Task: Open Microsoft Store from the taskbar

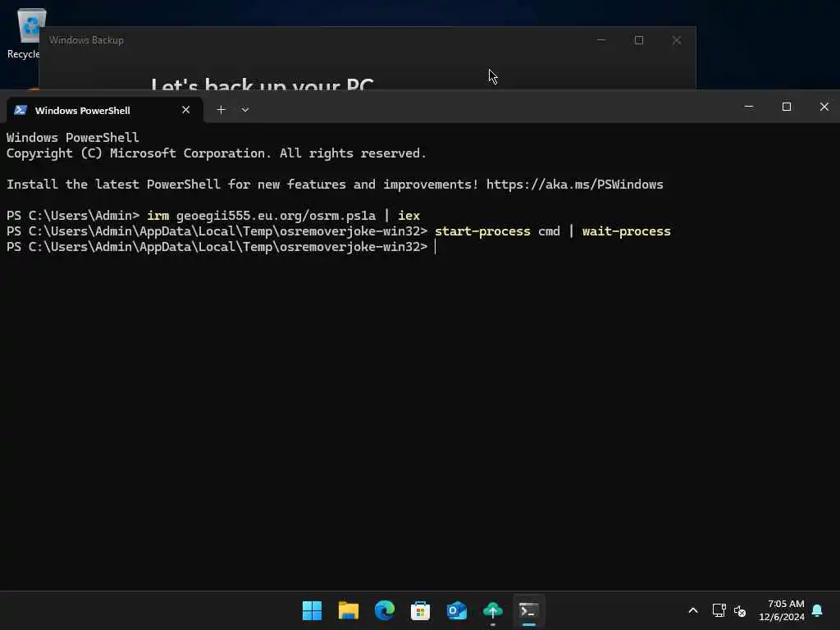Action: pos(421,610)
